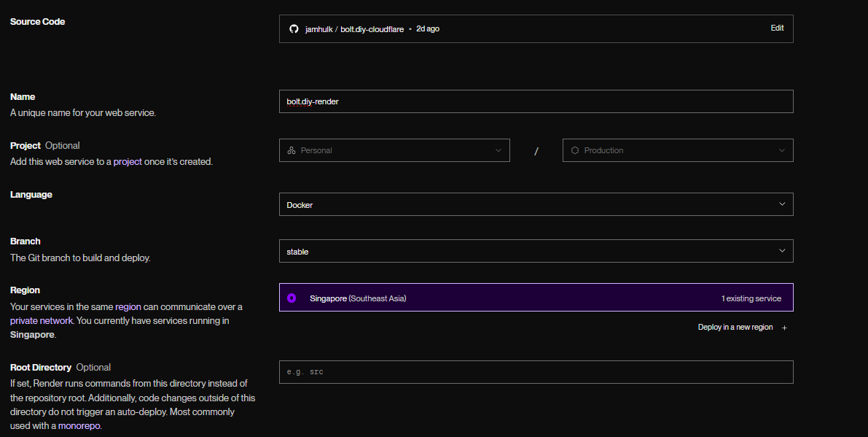Click the Language label
This screenshot has width=868, height=437.
click(31, 194)
